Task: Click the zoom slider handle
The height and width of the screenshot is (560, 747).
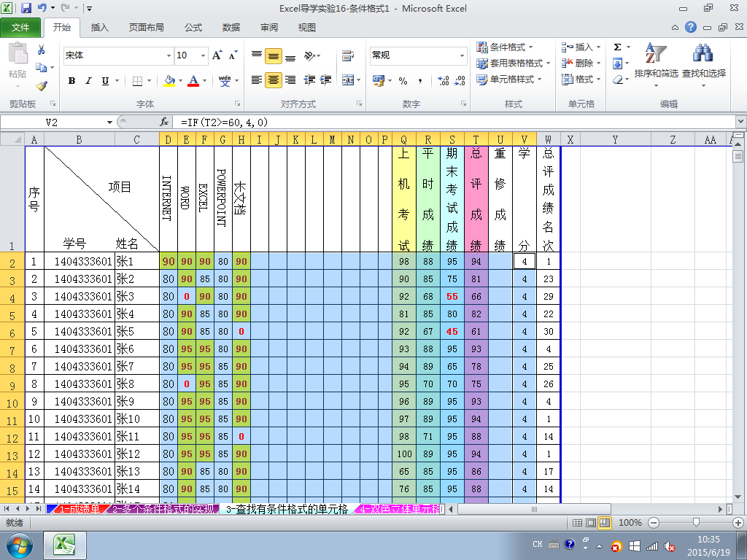Action: (x=696, y=522)
